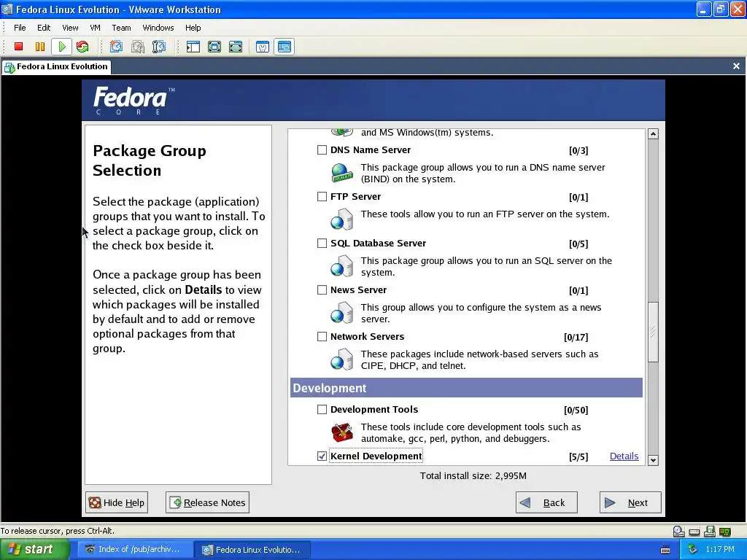Open the Release Notes
The width and height of the screenshot is (747, 560).
[x=207, y=502]
